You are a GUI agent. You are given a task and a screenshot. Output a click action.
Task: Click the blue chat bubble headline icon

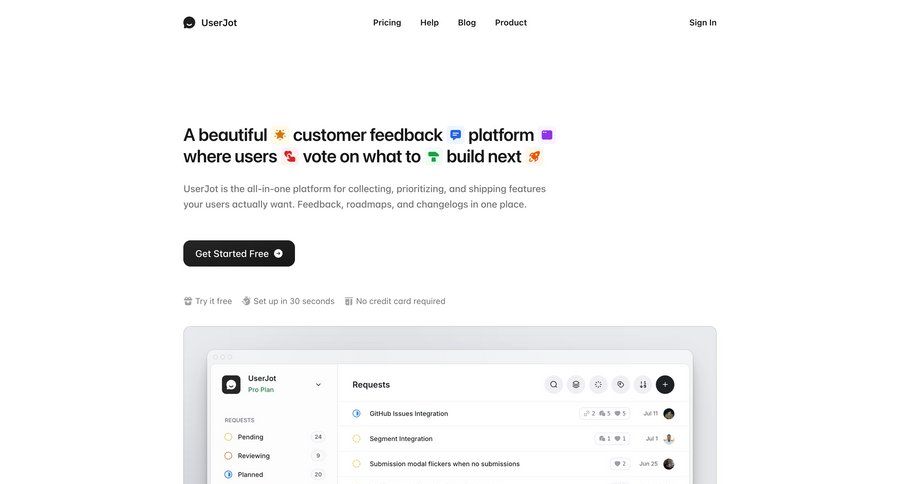pos(456,135)
